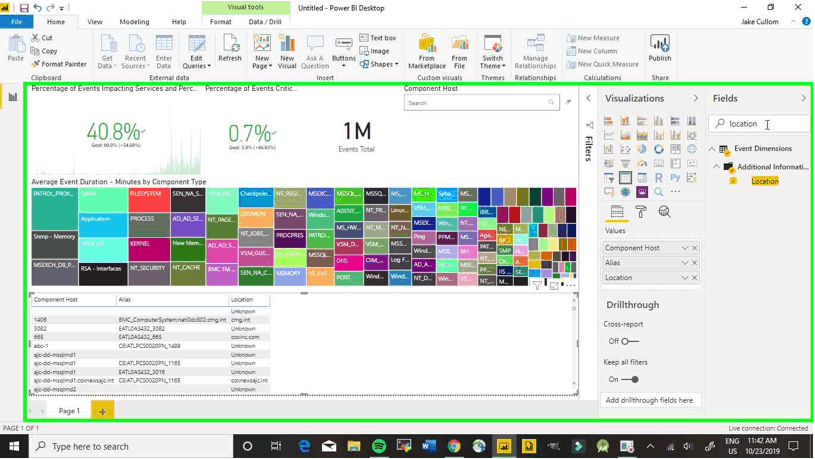Pick the Donut chart visualization

pos(659,149)
